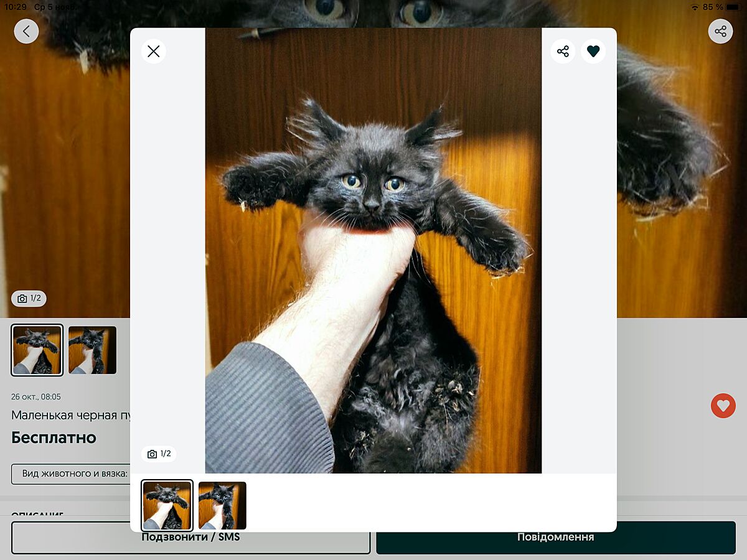Viewport: 747px width, 560px height.
Task: Select first kitten thumbnail in the photo viewer
Action: click(167, 505)
